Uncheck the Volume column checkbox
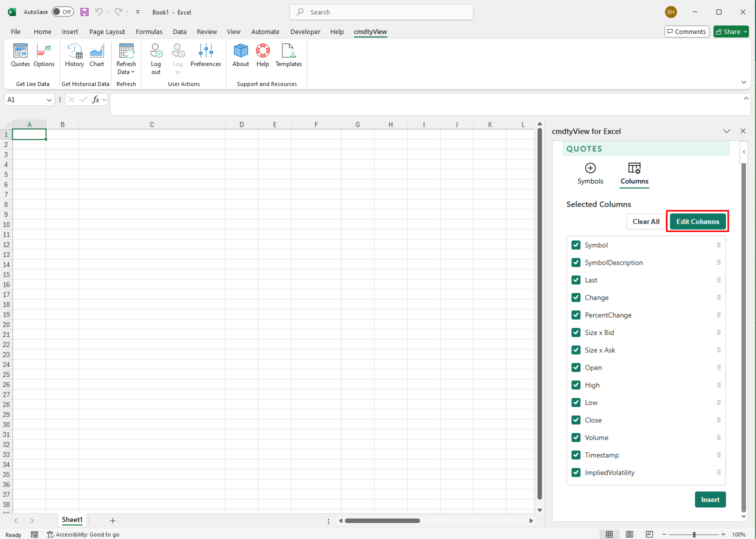 [576, 437]
